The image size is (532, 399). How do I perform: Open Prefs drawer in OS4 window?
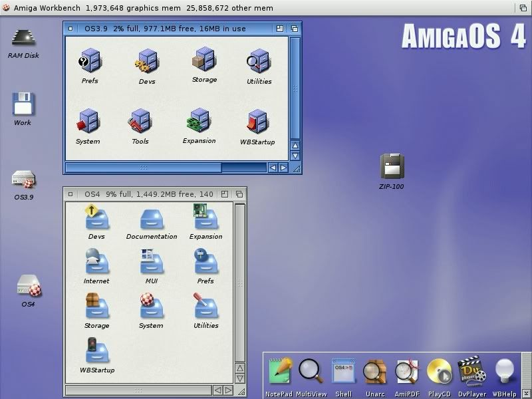tap(205, 267)
